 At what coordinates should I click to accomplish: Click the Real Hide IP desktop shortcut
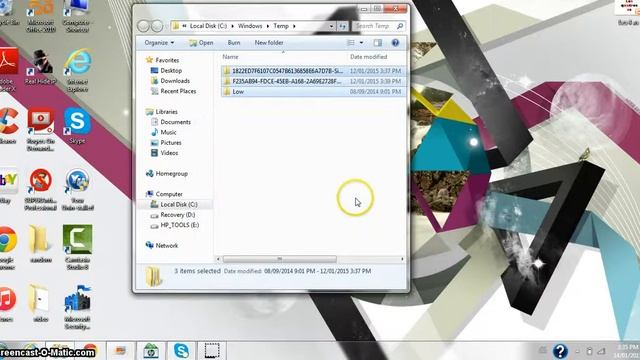40,67
